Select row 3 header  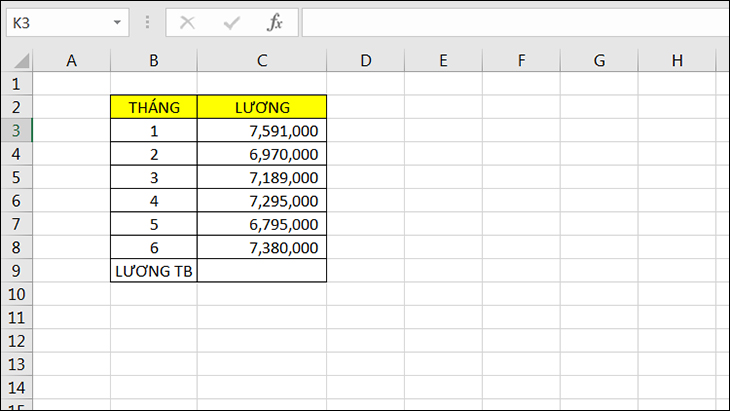17,130
